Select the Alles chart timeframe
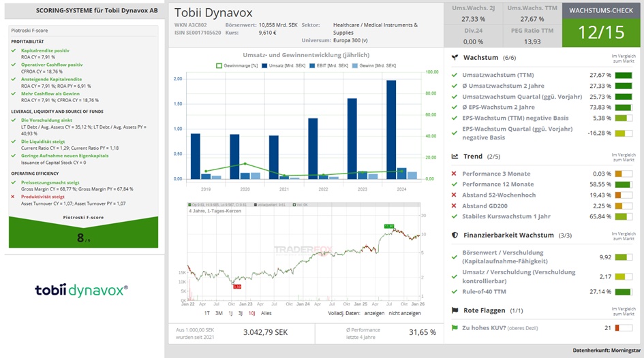The image size is (644, 358). pos(266,313)
